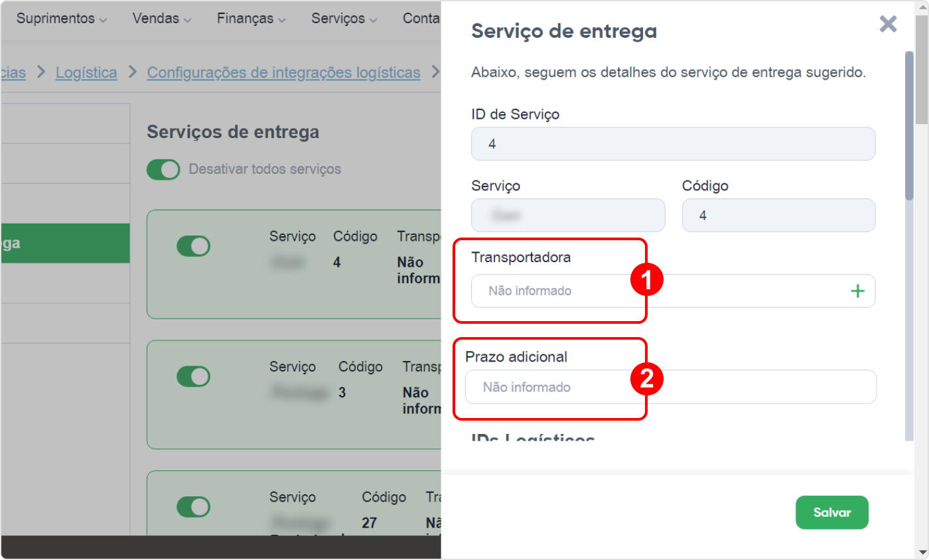This screenshot has width=929, height=560.
Task: Toggle Desativar todos serviços switch
Action: coord(163,169)
